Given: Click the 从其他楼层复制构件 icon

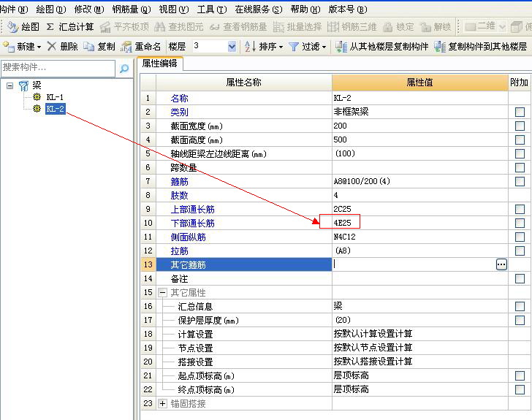Looking at the screenshot, I should click(x=341, y=47).
